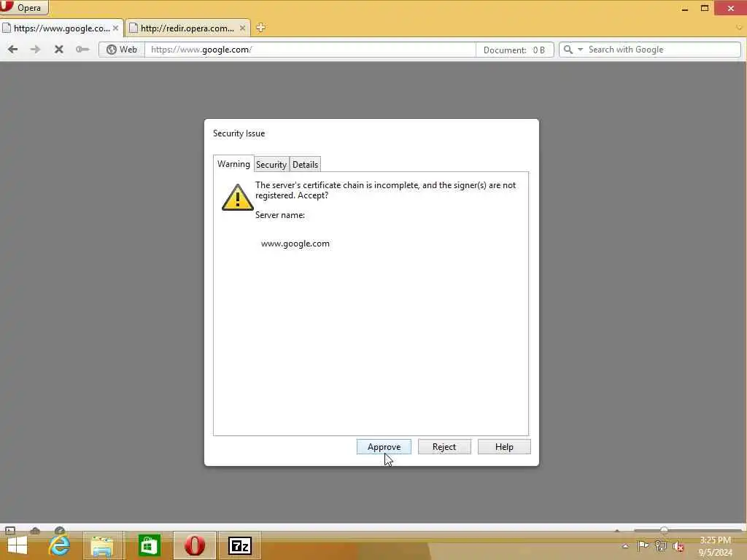Open a new tab with plus icon
Viewport: 747px width, 560px height.
click(x=260, y=28)
